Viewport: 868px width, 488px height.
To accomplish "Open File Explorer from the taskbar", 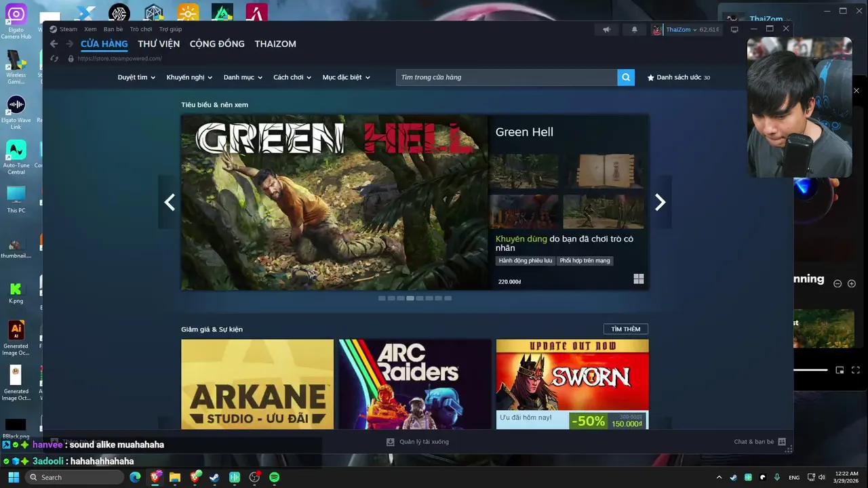I will pyautogui.click(x=175, y=477).
